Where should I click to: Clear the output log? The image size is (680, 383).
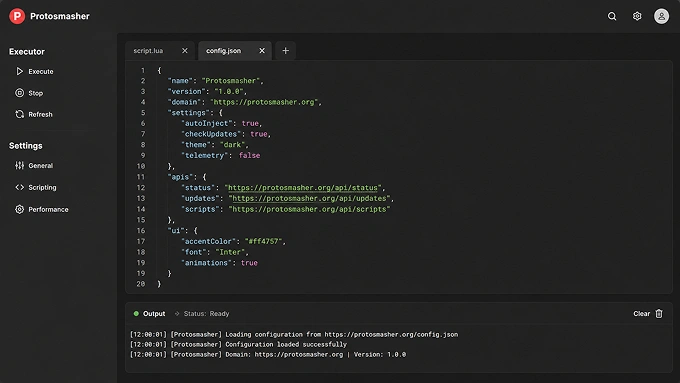[641, 313]
